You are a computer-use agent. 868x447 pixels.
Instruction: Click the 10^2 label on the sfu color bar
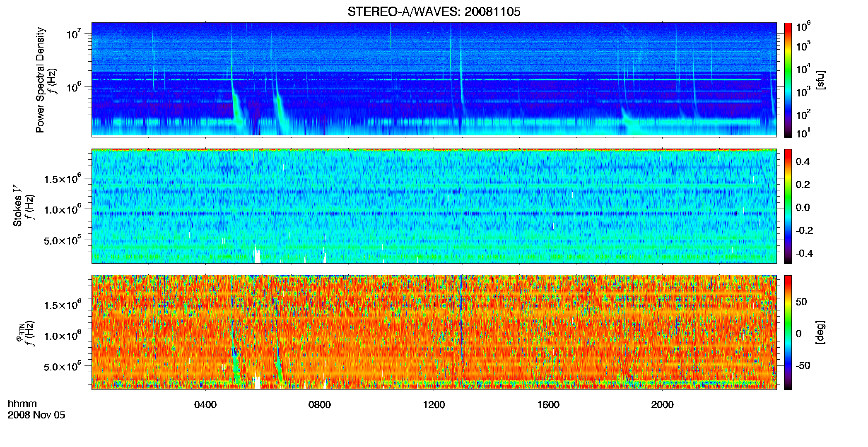coord(803,114)
